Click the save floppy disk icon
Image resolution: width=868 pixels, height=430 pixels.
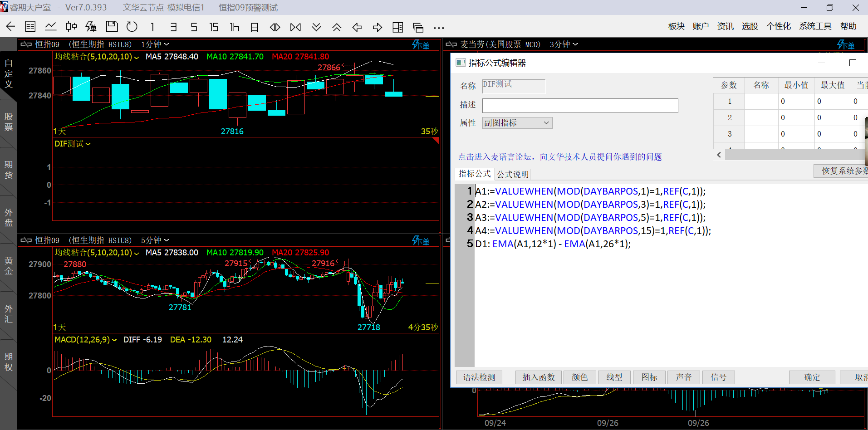(x=112, y=27)
